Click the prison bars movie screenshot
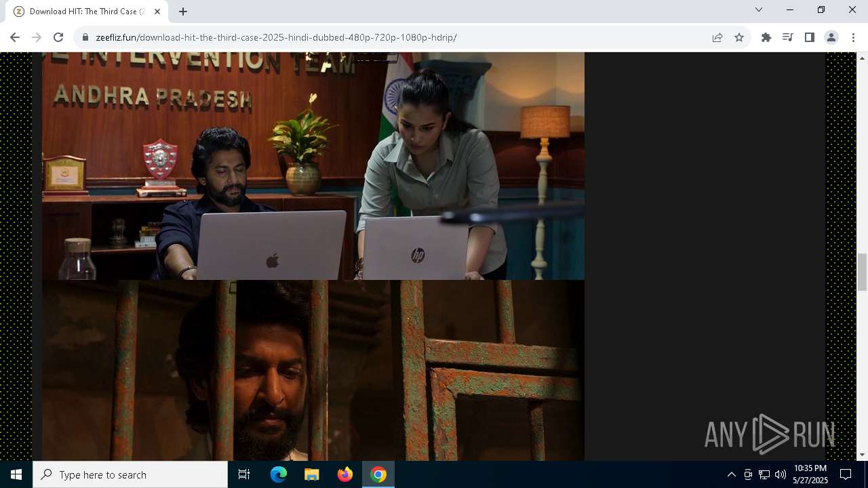This screenshot has height=488, width=868. tap(313, 370)
